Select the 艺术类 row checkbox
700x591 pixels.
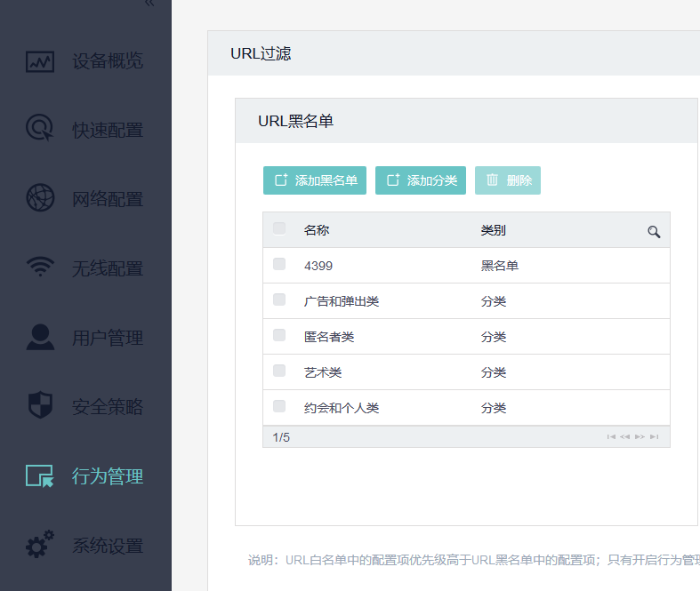[x=279, y=371]
